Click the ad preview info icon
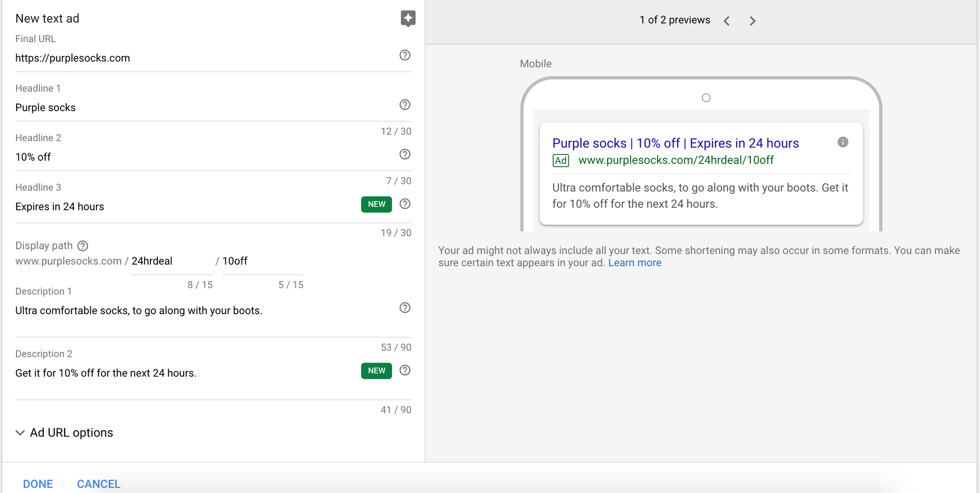This screenshot has height=493, width=980. [843, 142]
